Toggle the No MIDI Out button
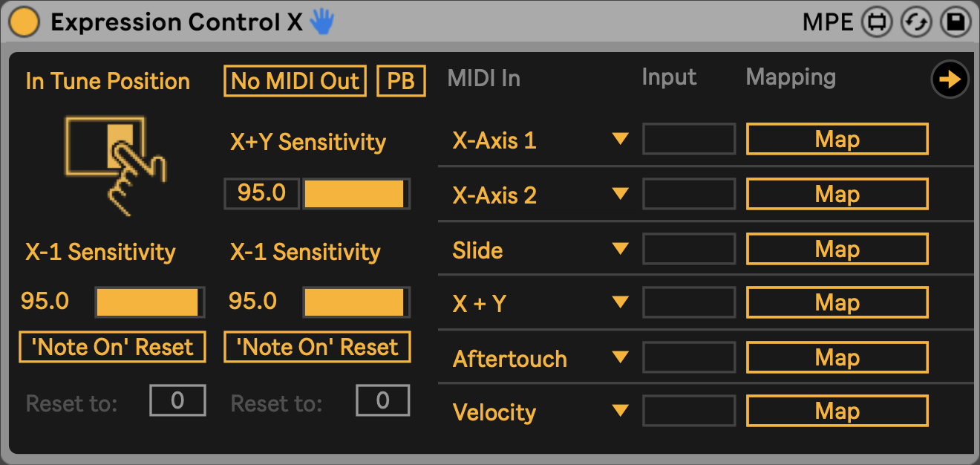980x465 pixels. coord(295,81)
